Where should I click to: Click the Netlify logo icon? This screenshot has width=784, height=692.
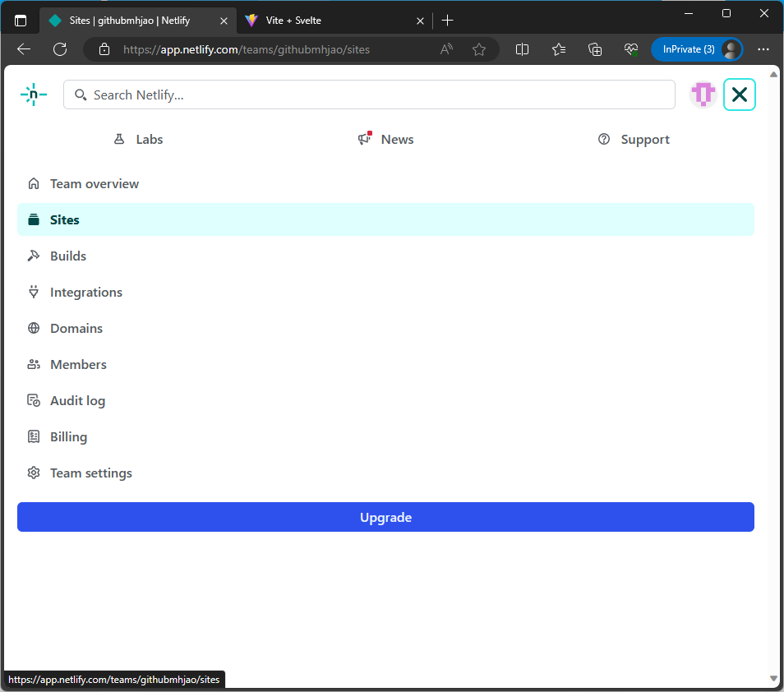coord(34,95)
